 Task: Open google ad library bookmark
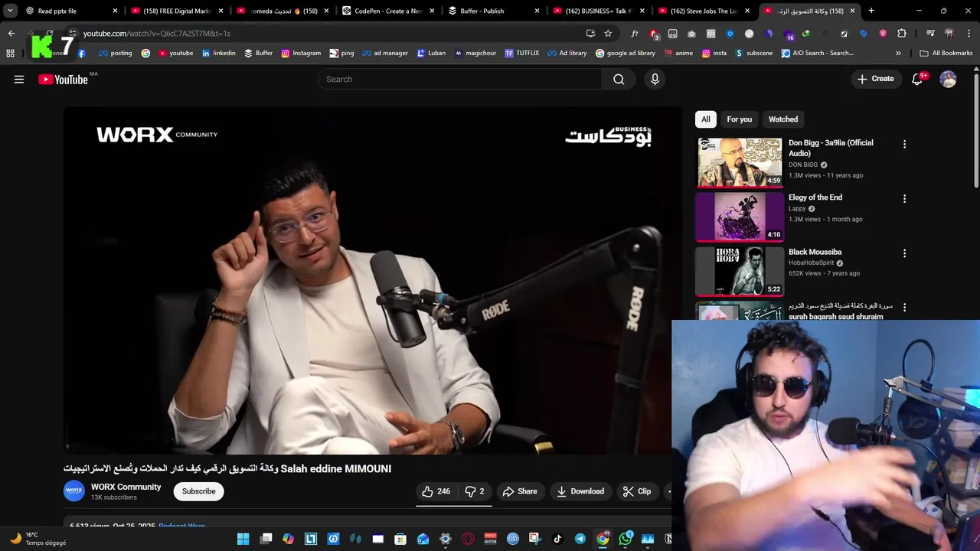coord(625,53)
